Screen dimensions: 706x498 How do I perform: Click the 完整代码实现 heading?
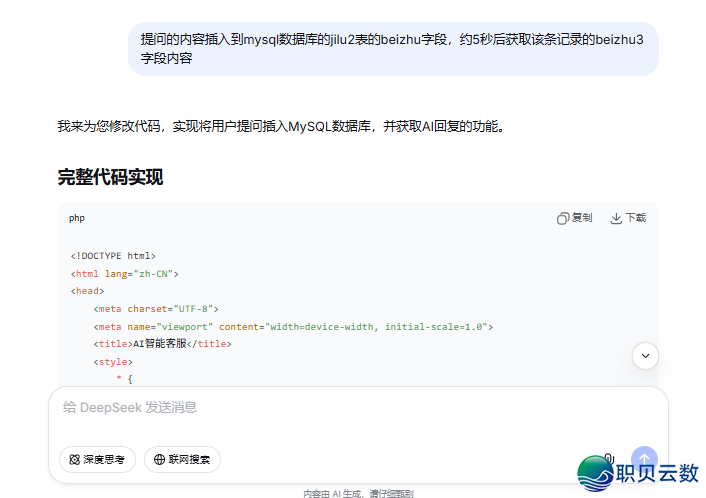tap(110, 178)
